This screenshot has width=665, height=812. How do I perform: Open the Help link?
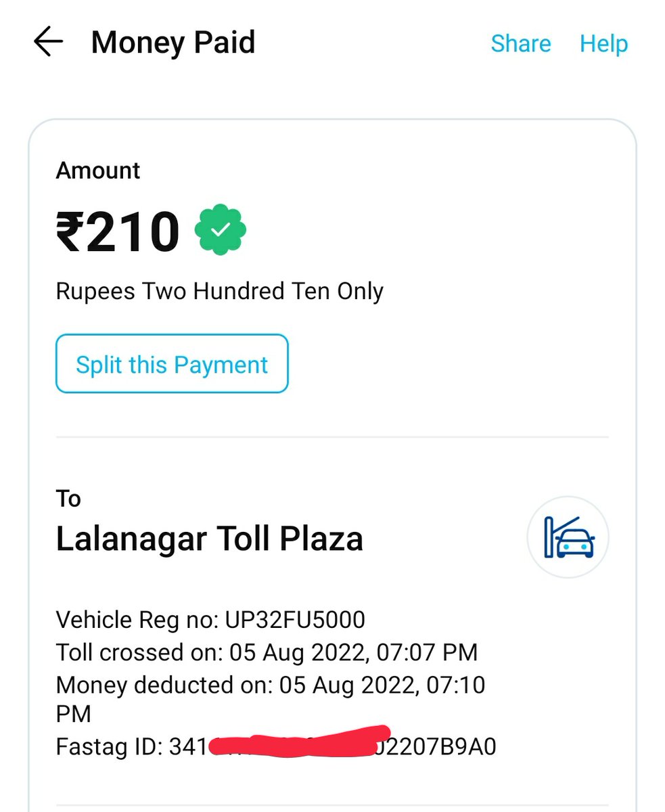click(603, 43)
